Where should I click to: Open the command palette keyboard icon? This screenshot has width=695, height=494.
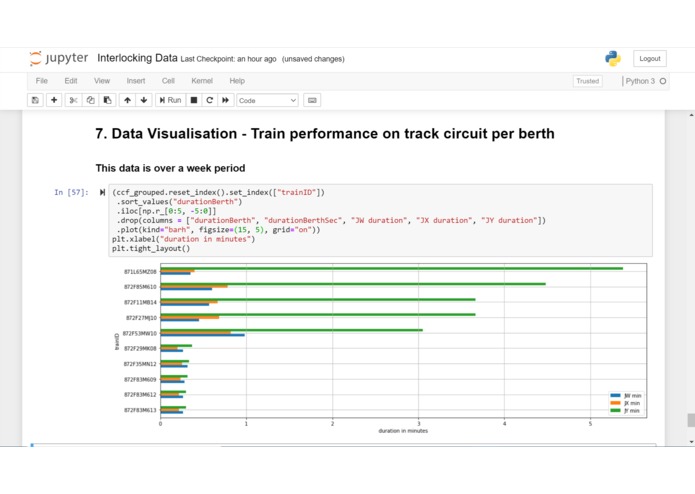[x=312, y=100]
